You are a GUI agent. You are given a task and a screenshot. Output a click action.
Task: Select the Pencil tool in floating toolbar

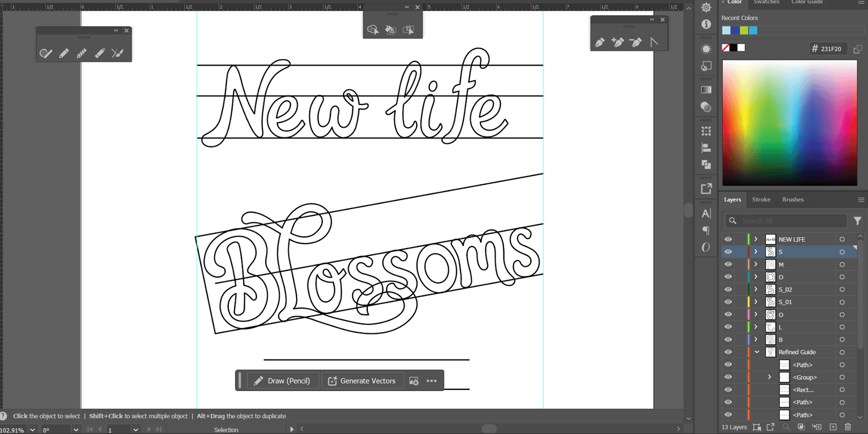pyautogui.click(x=64, y=53)
